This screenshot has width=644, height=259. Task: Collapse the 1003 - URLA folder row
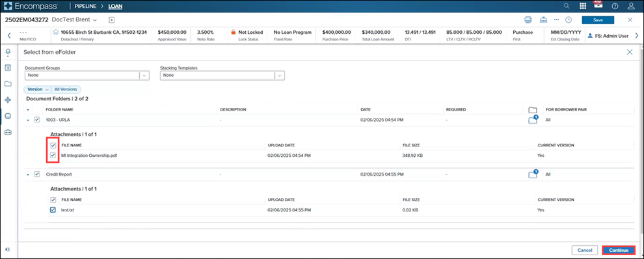pos(28,120)
